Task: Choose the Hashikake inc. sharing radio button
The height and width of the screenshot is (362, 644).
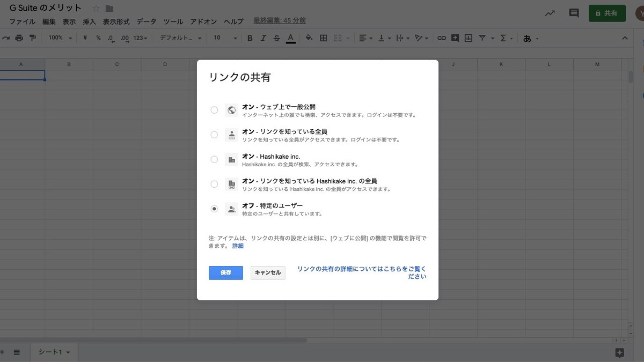Action: point(214,159)
